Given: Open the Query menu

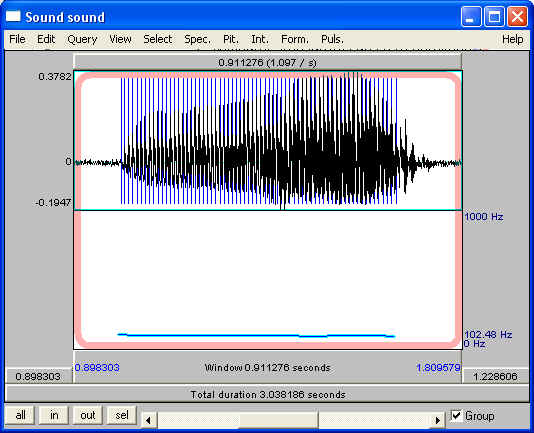Looking at the screenshot, I should pos(82,40).
